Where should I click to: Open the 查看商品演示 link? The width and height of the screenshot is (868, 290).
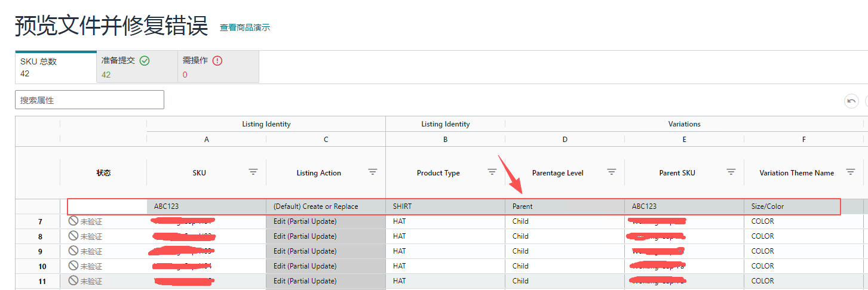pos(245,27)
